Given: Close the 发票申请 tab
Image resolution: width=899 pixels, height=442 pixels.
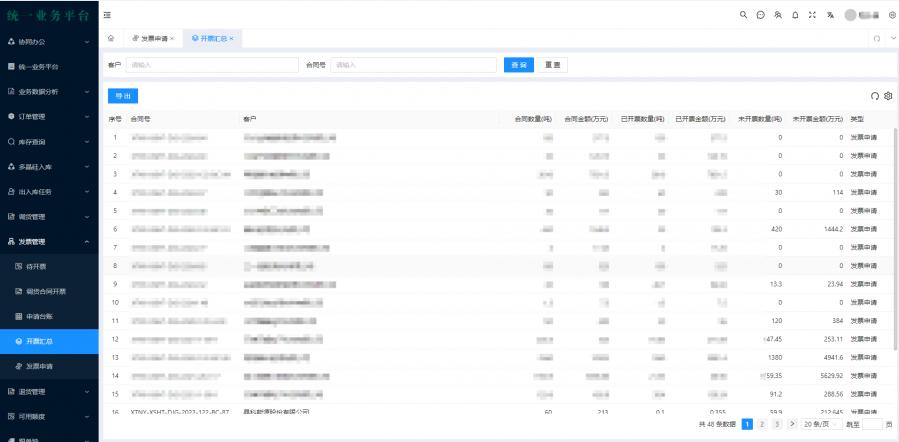Looking at the screenshot, I should click(x=172, y=39).
